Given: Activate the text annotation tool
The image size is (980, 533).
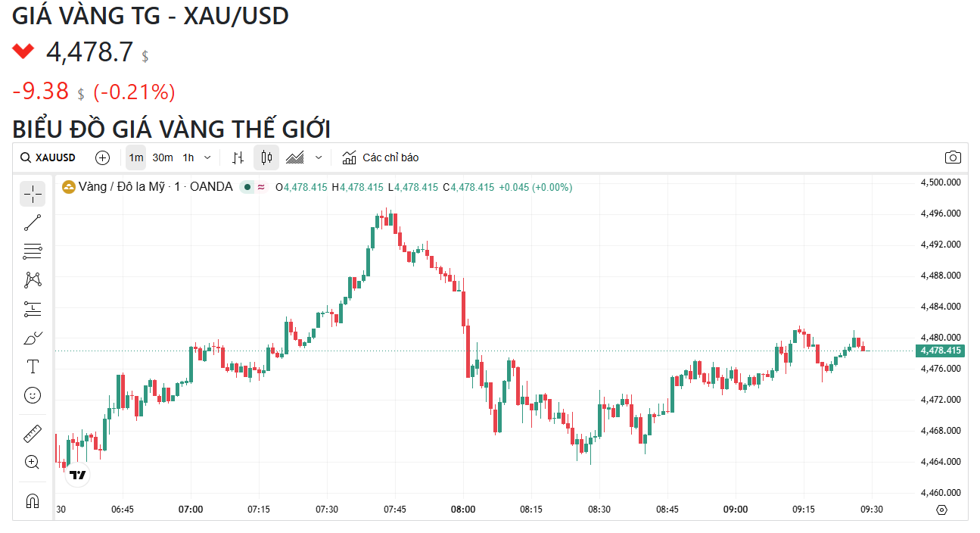Looking at the screenshot, I should pos(33,366).
